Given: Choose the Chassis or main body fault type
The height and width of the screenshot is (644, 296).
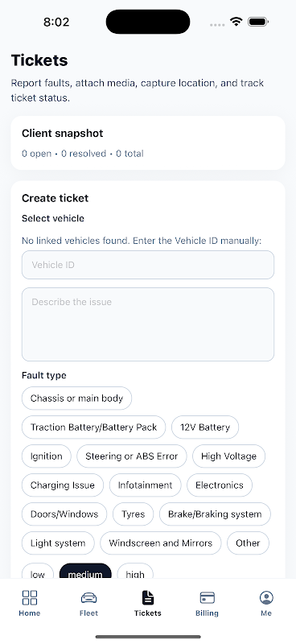Looking at the screenshot, I should point(76,398).
